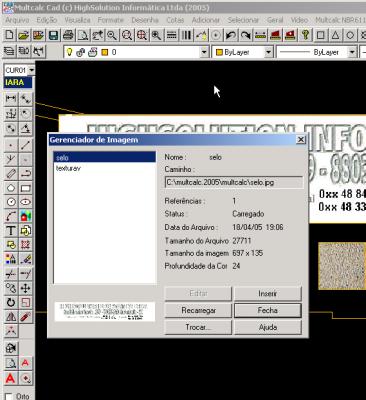Image resolution: width=366 pixels, height=400 pixels.
Task: Select the Move tool with four arrows
Action: click(26, 288)
